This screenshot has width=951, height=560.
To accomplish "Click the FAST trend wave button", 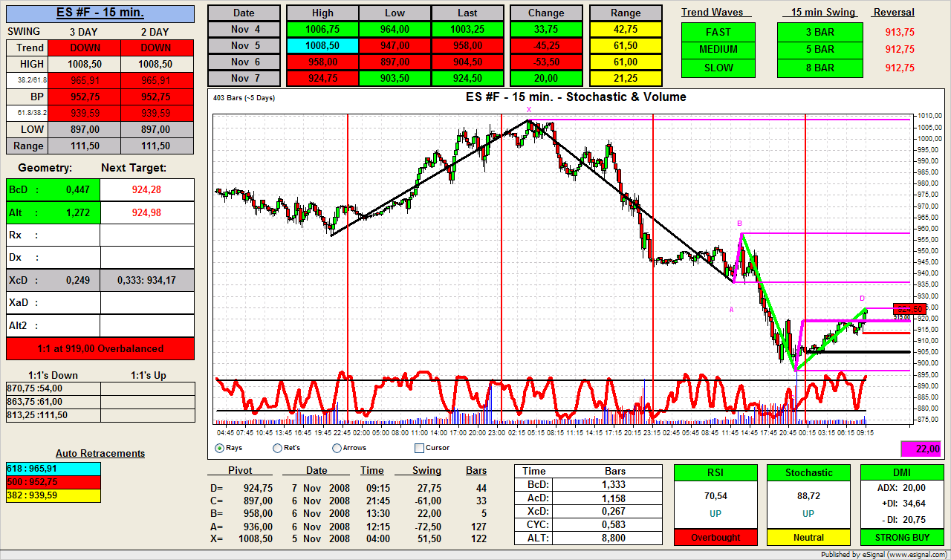I will [718, 32].
